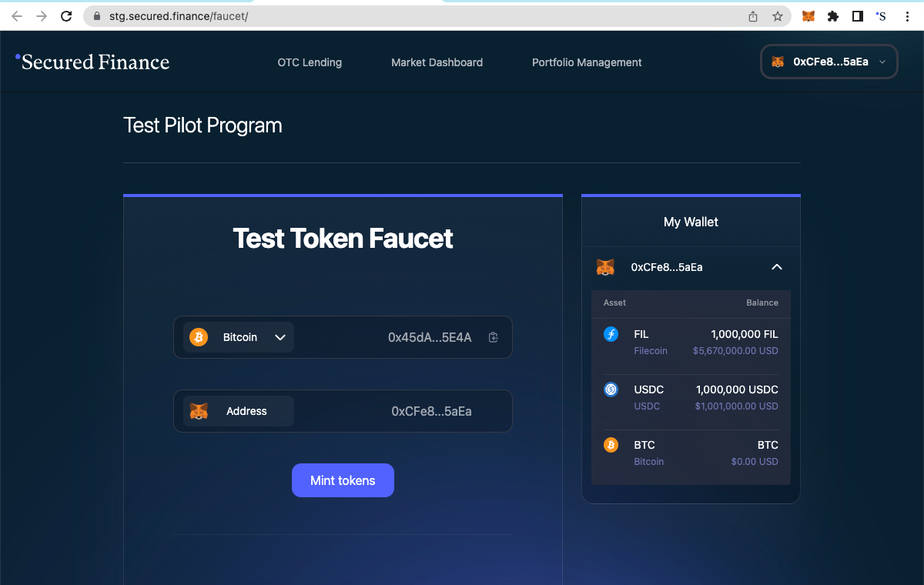Click the S profile avatar in toolbar

click(x=881, y=16)
